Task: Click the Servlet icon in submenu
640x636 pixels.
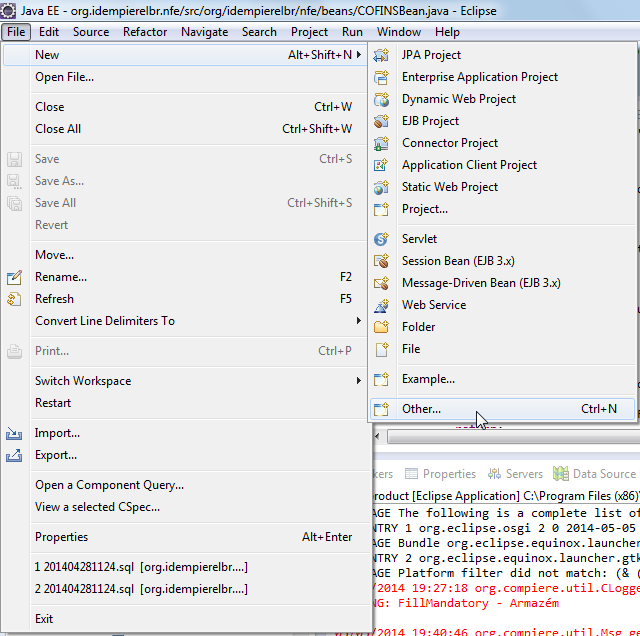Action: [x=381, y=239]
